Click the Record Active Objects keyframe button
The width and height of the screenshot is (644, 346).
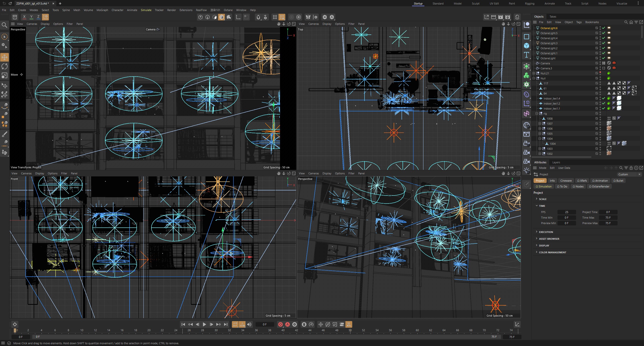tap(280, 324)
